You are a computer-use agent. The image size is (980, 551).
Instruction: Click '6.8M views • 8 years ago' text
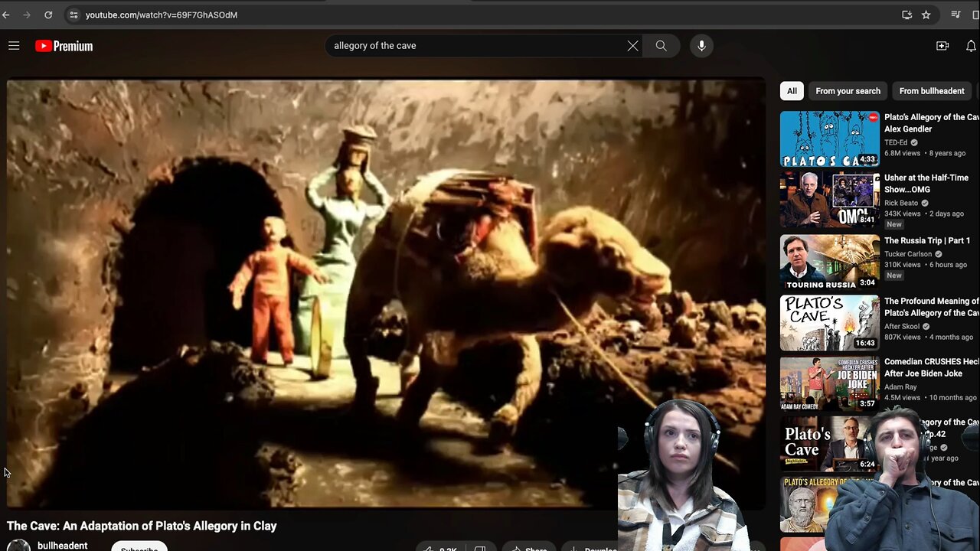pyautogui.click(x=925, y=153)
